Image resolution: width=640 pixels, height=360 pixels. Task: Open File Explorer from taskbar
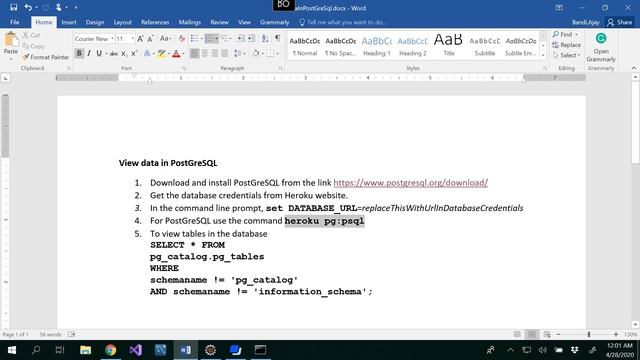coord(85,350)
